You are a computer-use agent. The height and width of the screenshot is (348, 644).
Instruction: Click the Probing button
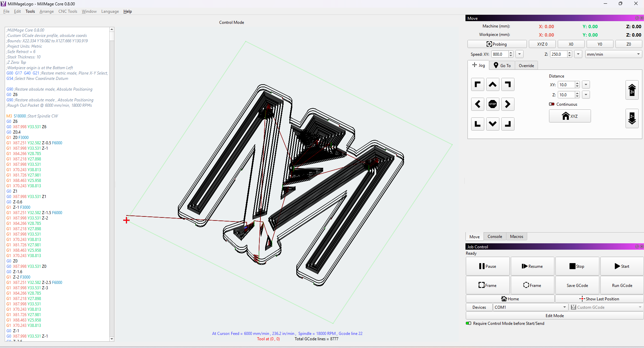[x=497, y=44]
